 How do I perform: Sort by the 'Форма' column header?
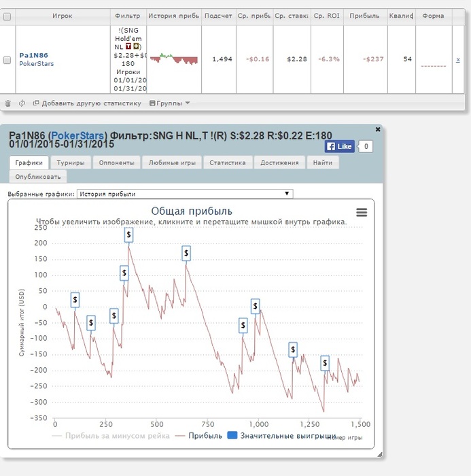pyautogui.click(x=433, y=16)
